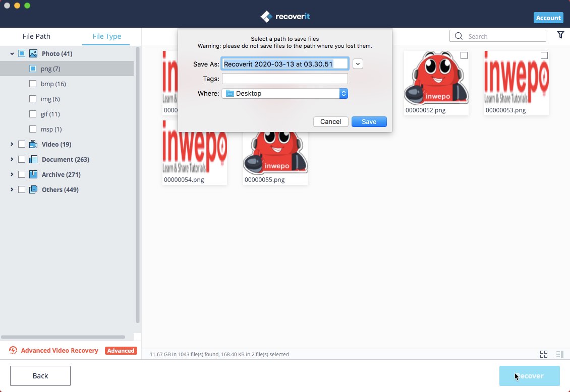
Task: Switch to list detail view icon
Action: tap(559, 354)
